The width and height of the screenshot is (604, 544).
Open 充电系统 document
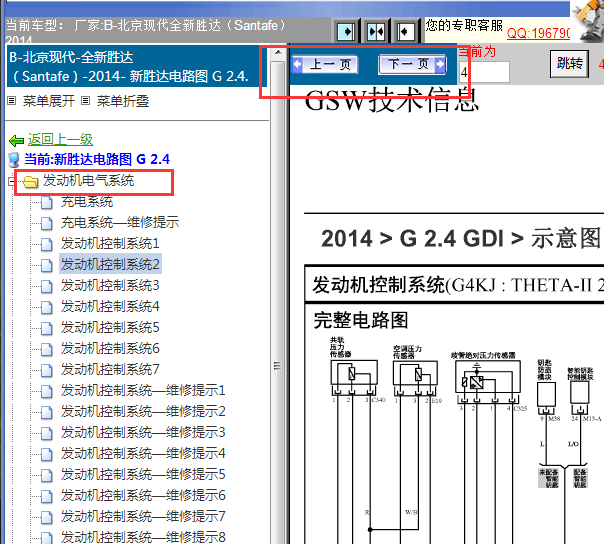pyautogui.click(x=87, y=201)
